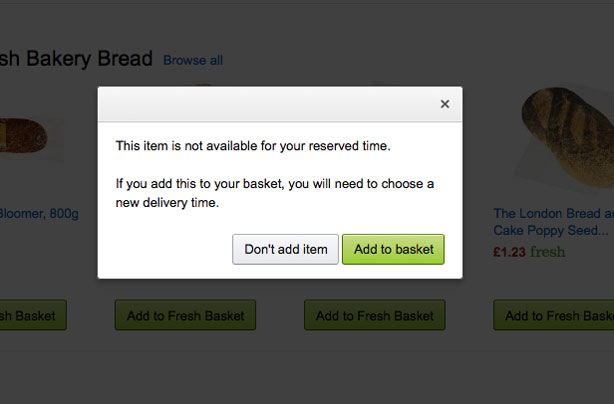This screenshot has width=614, height=404.
Task: Click the "choose a new delivery time" notice text
Action: tap(275, 193)
